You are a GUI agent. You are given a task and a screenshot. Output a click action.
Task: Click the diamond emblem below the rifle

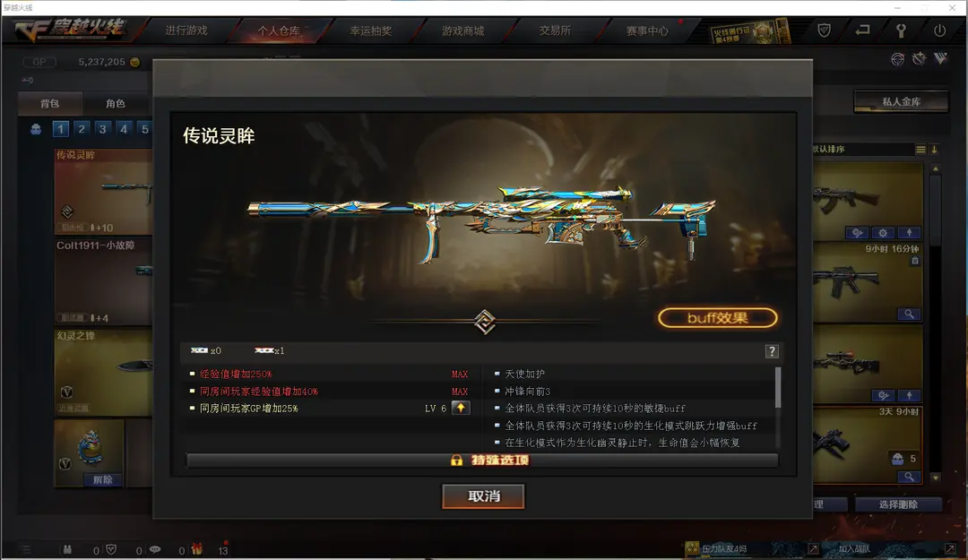(x=485, y=322)
